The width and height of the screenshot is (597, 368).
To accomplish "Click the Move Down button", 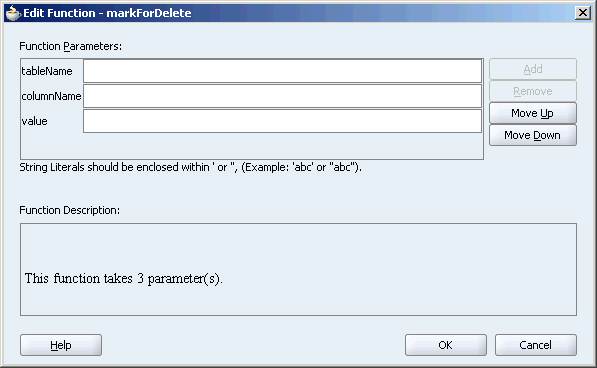I will [x=533, y=135].
